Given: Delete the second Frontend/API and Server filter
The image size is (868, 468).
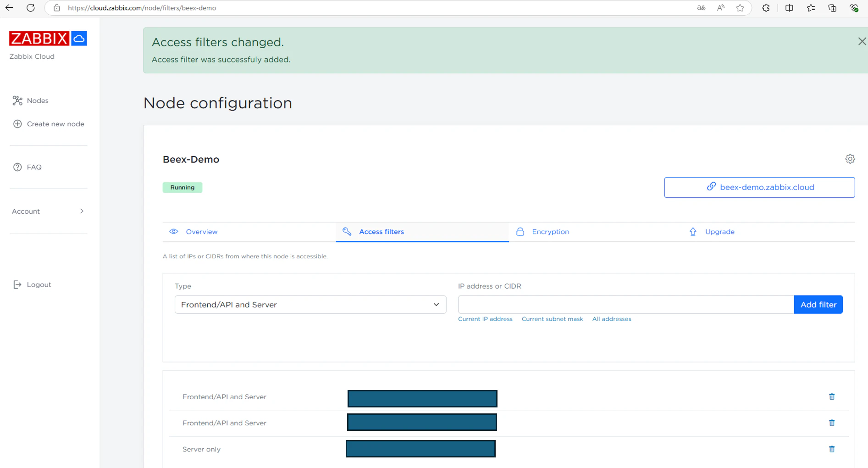Looking at the screenshot, I should pyautogui.click(x=832, y=423).
